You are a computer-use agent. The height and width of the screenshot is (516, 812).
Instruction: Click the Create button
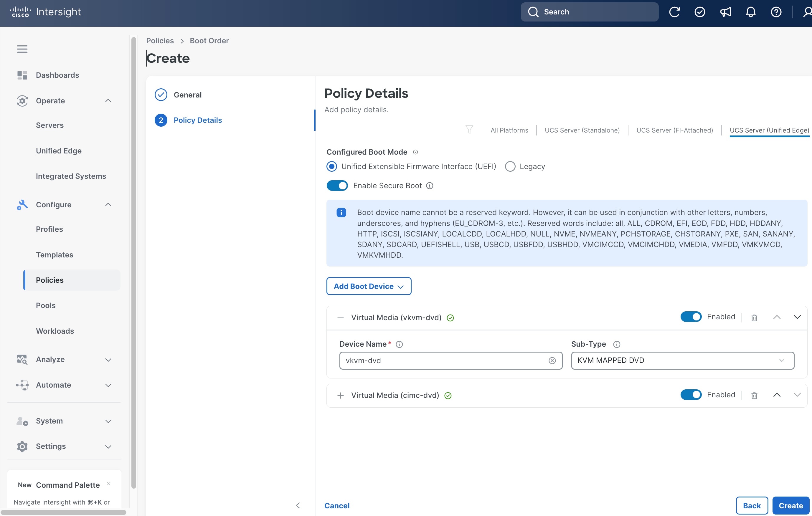click(791, 506)
